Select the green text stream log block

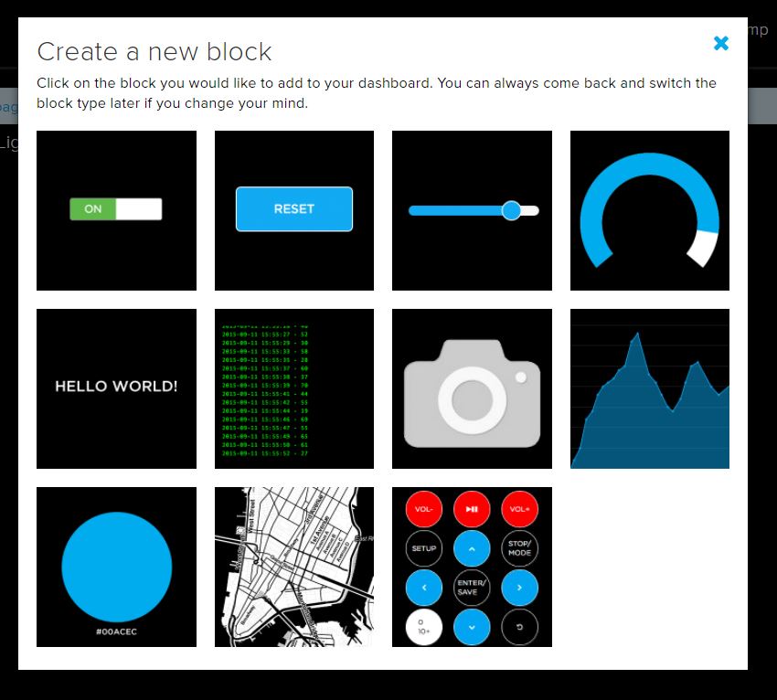click(293, 388)
